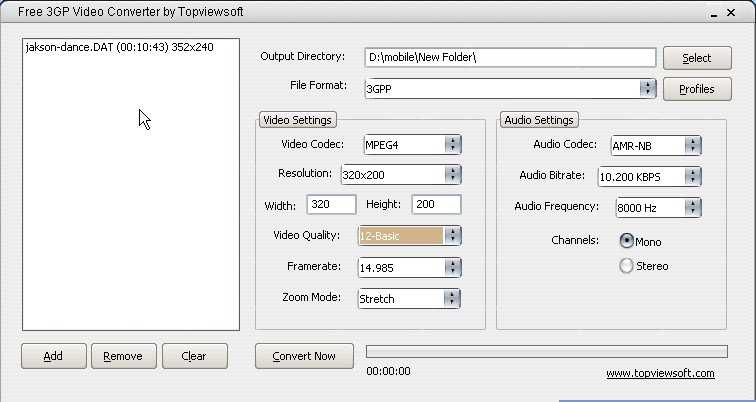This screenshot has width=756, height=402.
Task: Open the Audio Bitrate 10.200 KBPS dropdown
Action: pos(649,177)
